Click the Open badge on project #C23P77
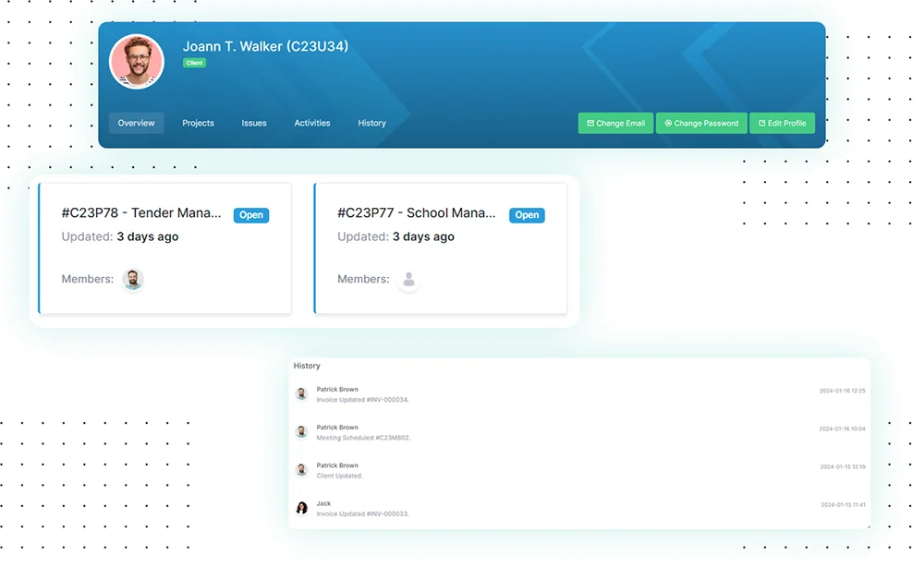The width and height of the screenshot is (924, 567). [527, 215]
